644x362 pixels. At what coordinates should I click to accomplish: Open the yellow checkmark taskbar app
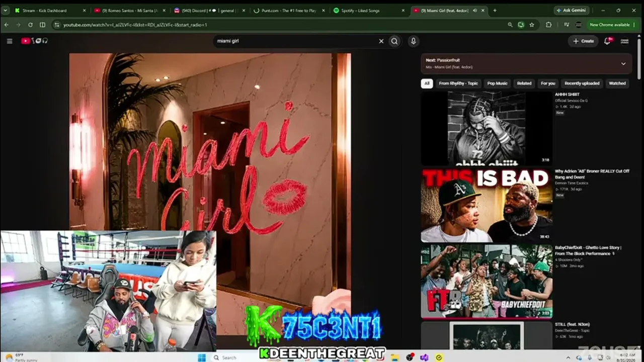(439, 357)
